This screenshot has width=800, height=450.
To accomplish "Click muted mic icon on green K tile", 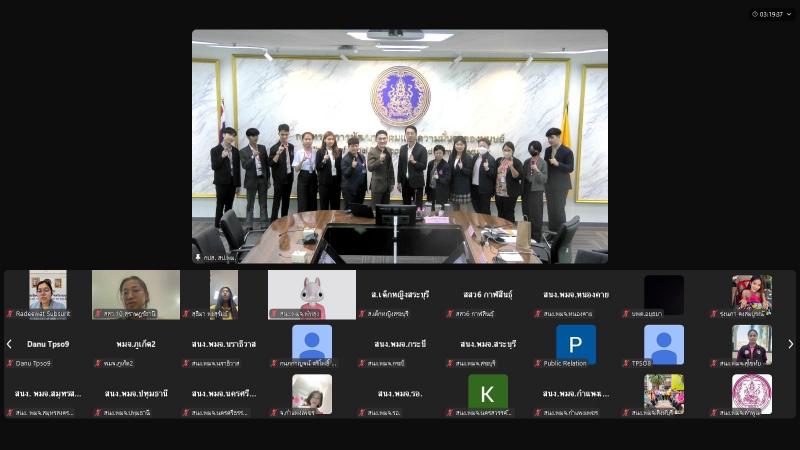I will pos(450,413).
